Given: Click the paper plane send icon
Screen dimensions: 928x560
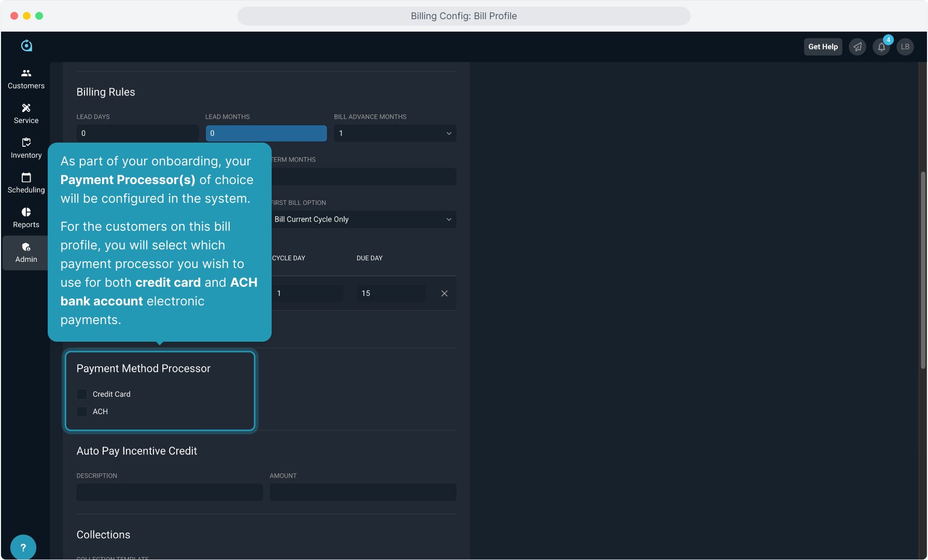Looking at the screenshot, I should point(857,47).
